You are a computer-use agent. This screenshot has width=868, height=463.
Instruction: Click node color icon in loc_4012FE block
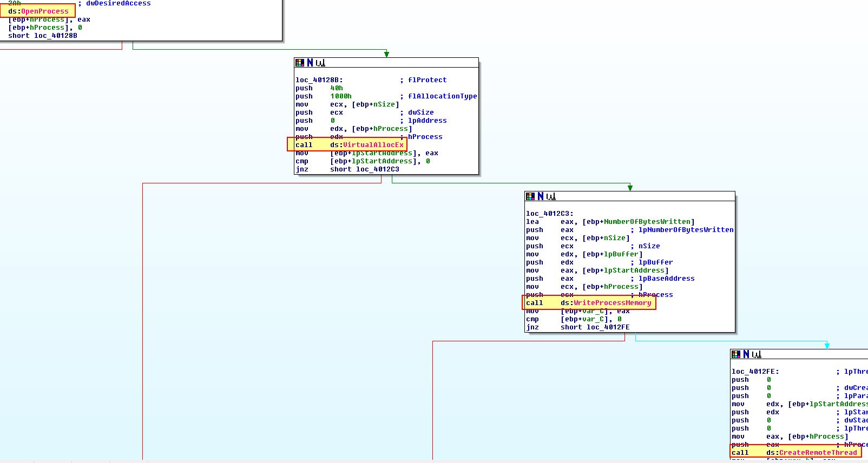(x=736, y=354)
